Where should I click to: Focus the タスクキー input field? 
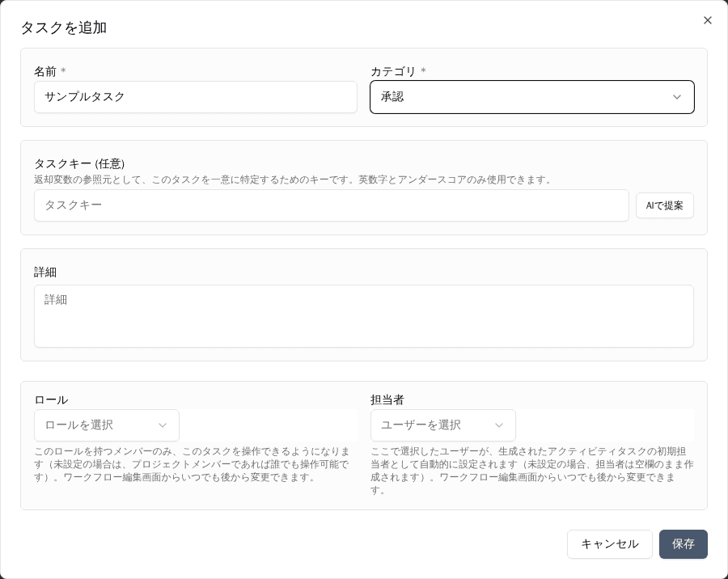click(x=332, y=205)
